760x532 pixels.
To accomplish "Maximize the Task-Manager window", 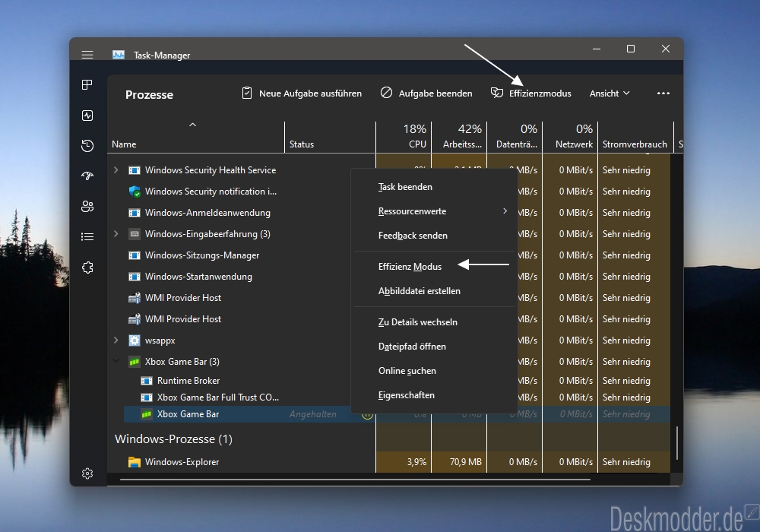I will [631, 49].
